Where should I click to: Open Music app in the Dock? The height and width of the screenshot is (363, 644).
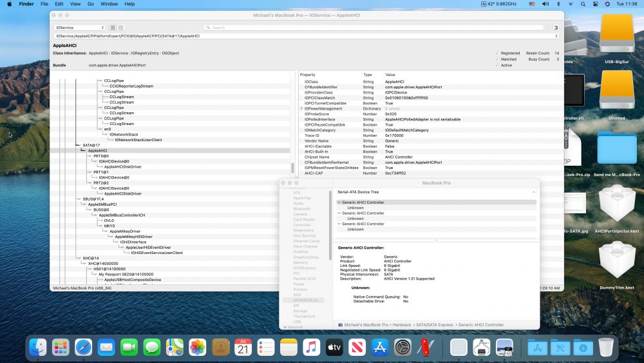pos(311,348)
